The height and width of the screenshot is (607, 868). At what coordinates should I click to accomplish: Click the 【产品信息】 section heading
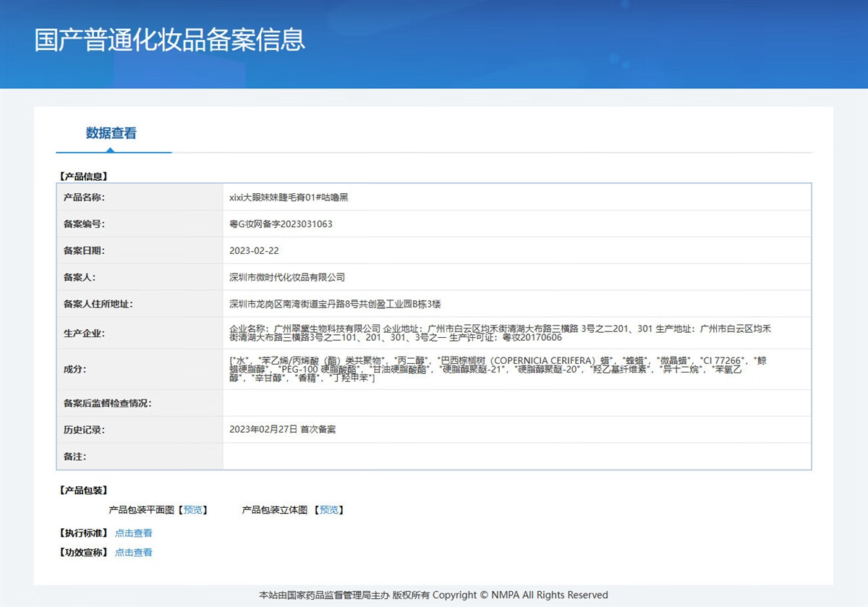click(x=82, y=176)
